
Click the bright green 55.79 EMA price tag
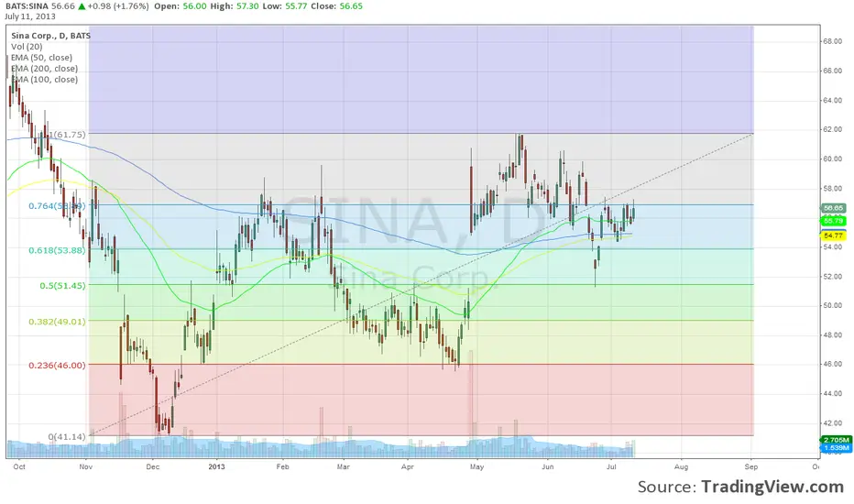pos(833,221)
